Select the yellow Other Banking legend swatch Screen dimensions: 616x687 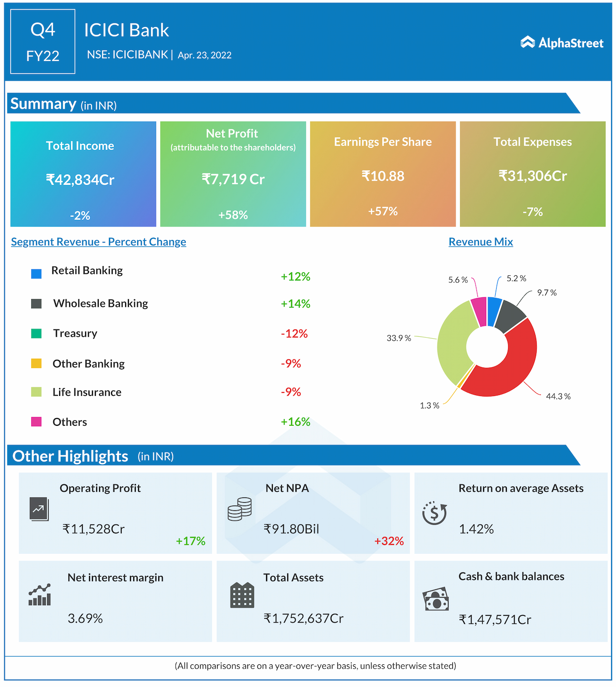36,363
